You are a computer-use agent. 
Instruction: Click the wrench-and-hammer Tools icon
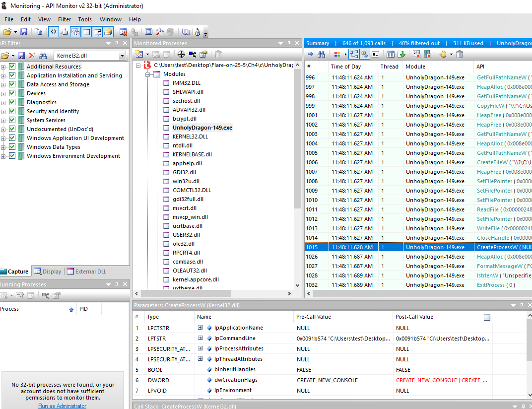(160, 31)
